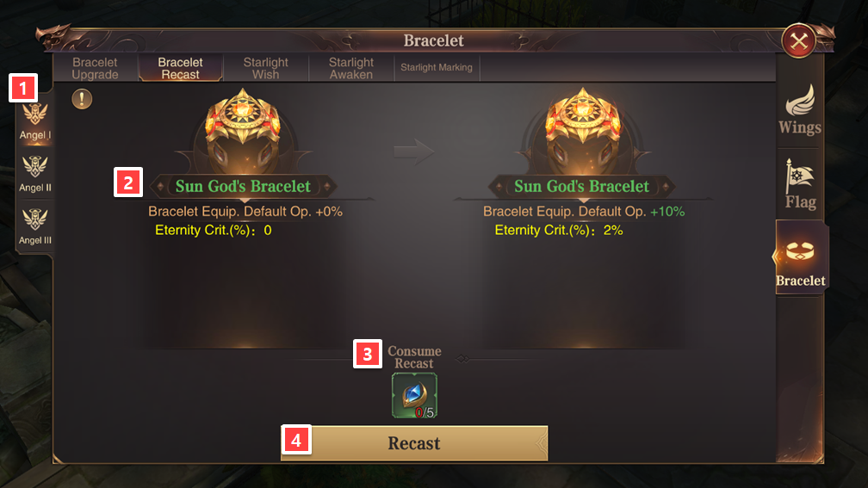Open the Starlight Wish tab
The height and width of the screenshot is (488, 868).
tap(266, 68)
